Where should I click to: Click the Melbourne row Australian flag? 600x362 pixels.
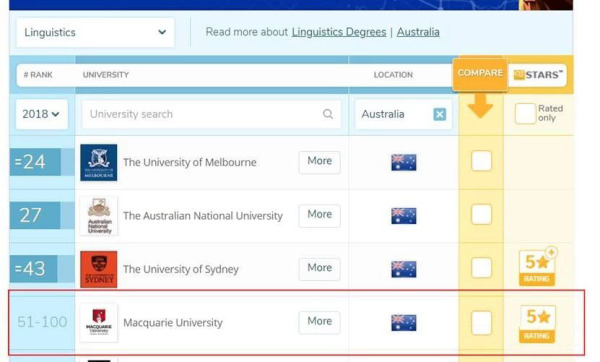403,162
